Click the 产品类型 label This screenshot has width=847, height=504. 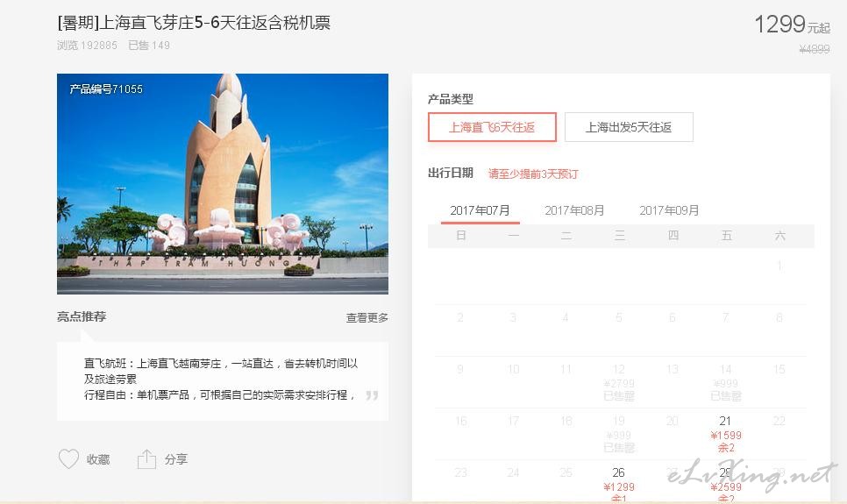click(x=451, y=99)
